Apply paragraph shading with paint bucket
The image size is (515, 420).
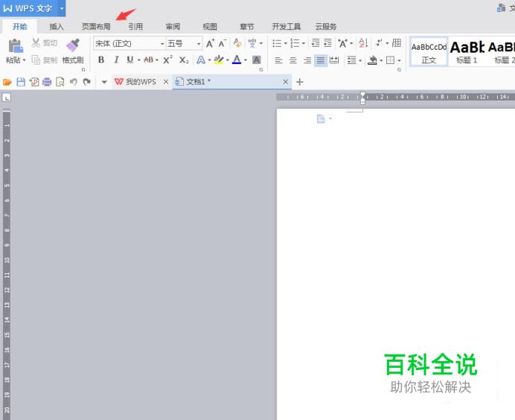click(372, 60)
